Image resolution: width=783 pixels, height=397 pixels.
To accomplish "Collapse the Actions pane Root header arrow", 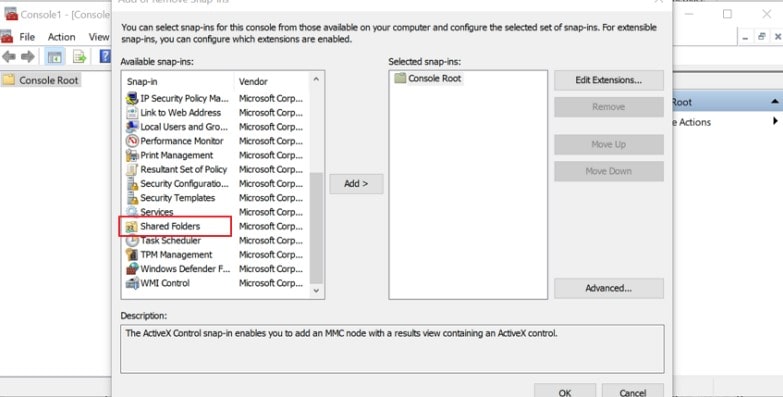I will tap(775, 102).
